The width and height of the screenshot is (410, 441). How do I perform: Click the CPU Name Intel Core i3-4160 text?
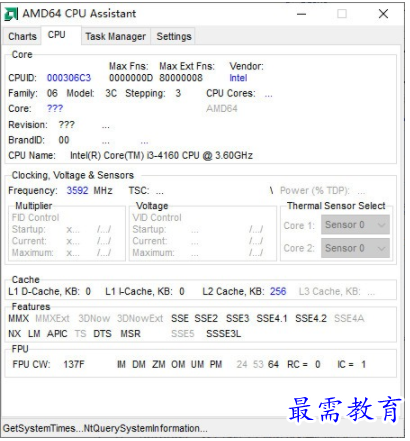[x=161, y=155]
